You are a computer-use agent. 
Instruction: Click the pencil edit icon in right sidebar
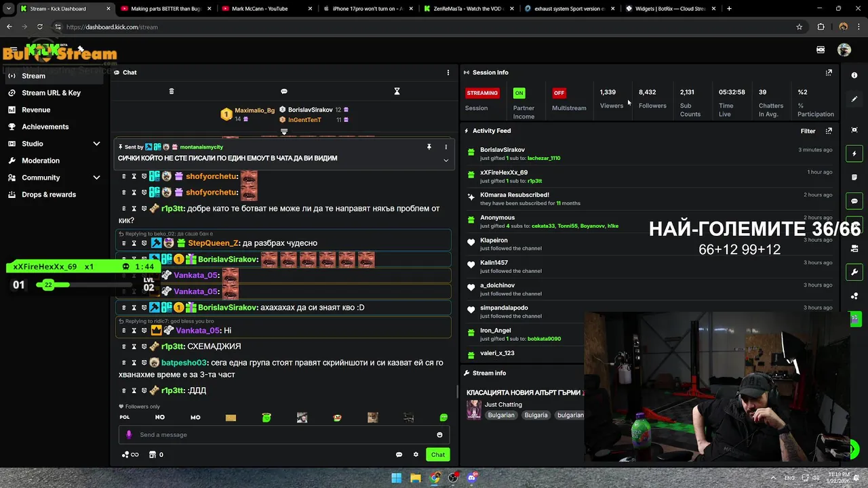pyautogui.click(x=854, y=99)
